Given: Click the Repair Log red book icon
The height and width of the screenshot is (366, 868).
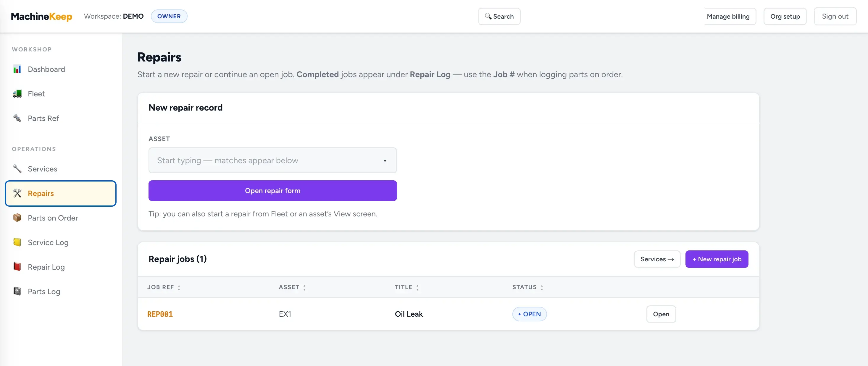Looking at the screenshot, I should click(x=17, y=267).
